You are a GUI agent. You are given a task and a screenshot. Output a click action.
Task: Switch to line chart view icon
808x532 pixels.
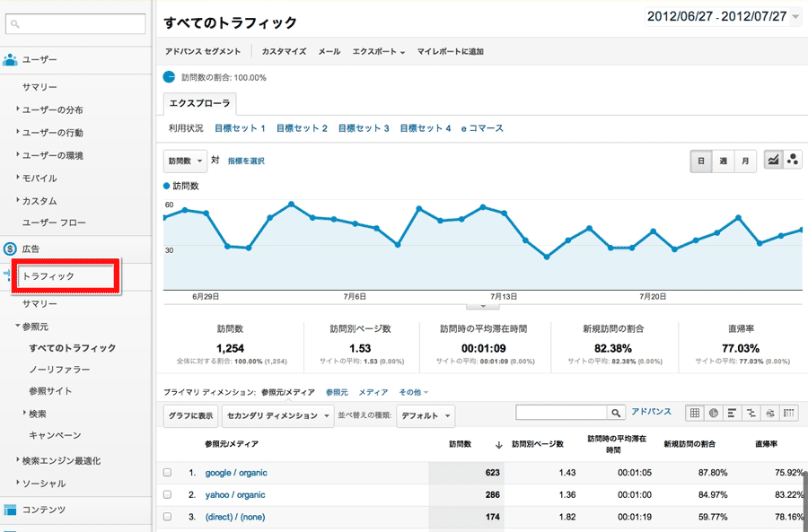coord(772,161)
